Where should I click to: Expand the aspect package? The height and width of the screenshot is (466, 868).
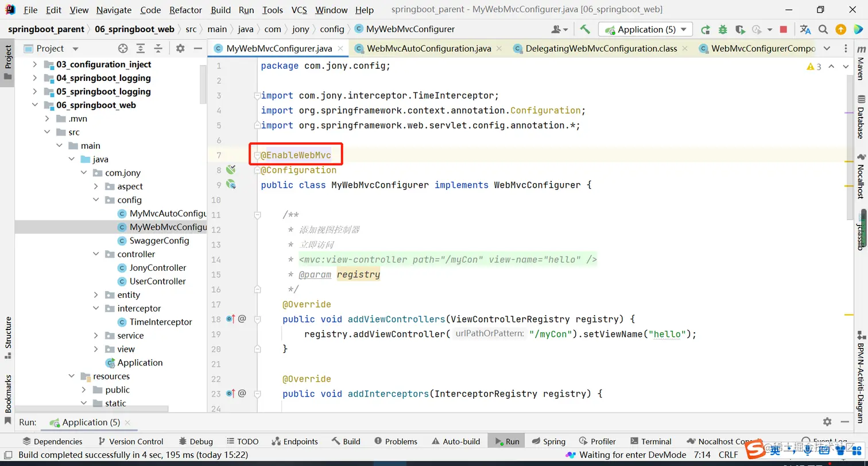coord(96,187)
